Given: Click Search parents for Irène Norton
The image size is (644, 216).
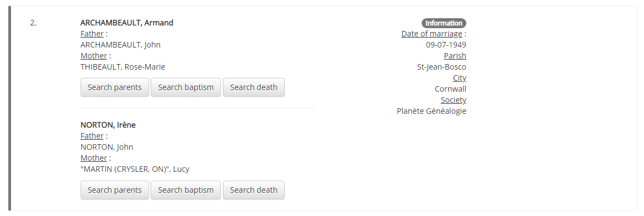Looking at the screenshot, I should 115,190.
